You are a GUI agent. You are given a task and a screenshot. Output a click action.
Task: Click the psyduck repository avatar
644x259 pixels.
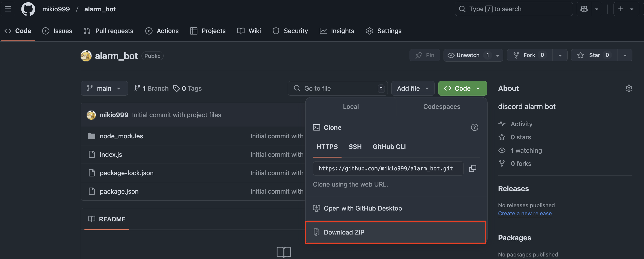pos(86,56)
